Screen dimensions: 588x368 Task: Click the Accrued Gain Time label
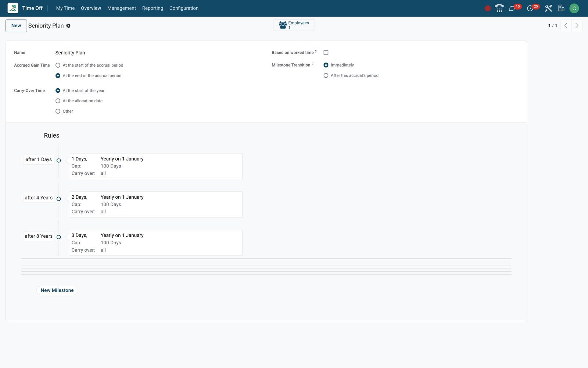tap(32, 65)
